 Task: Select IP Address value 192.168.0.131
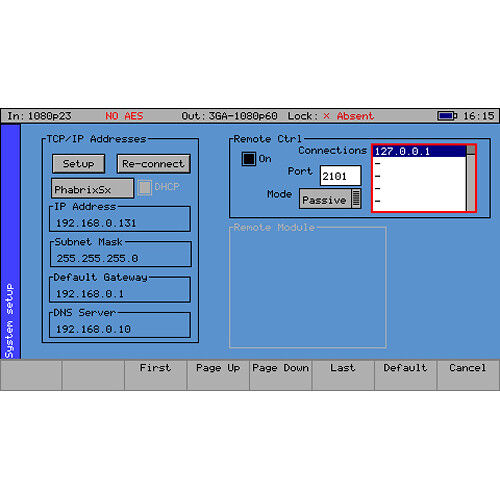click(96, 223)
